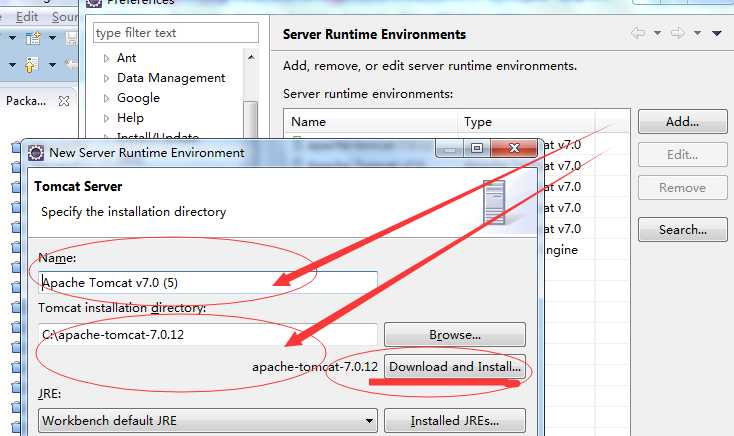Click Download and Install button
The height and width of the screenshot is (436, 734).
click(455, 367)
